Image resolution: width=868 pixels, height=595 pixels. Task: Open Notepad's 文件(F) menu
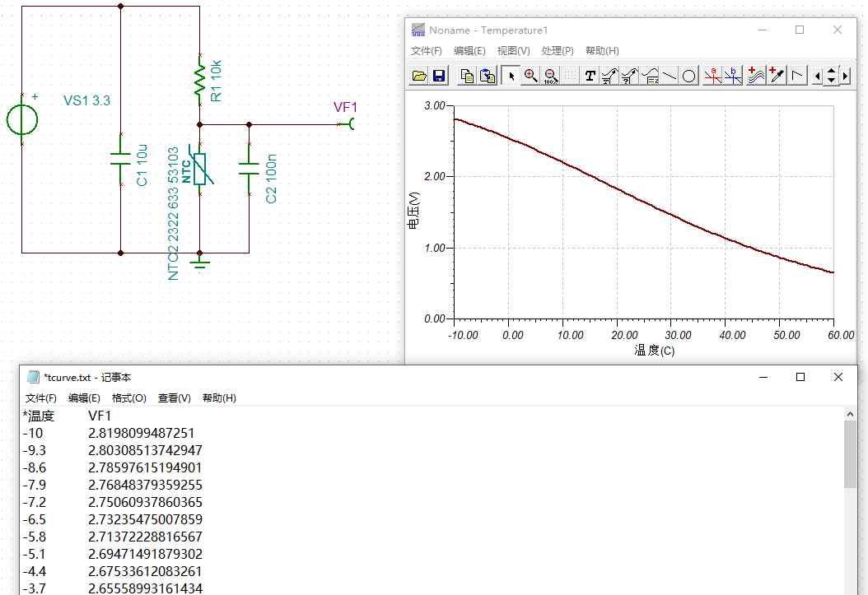tap(40, 398)
